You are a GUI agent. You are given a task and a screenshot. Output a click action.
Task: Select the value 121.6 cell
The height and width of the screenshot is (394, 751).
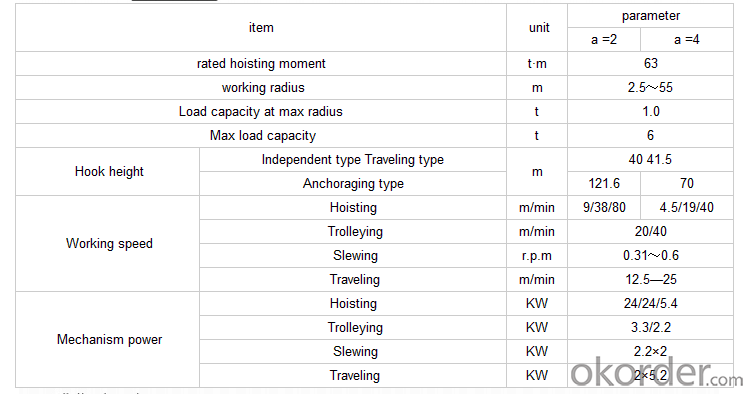click(604, 183)
